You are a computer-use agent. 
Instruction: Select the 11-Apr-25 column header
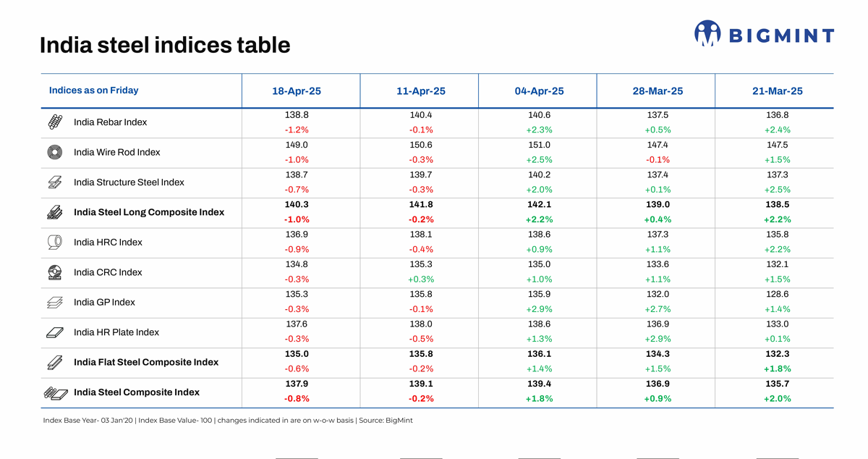421,91
